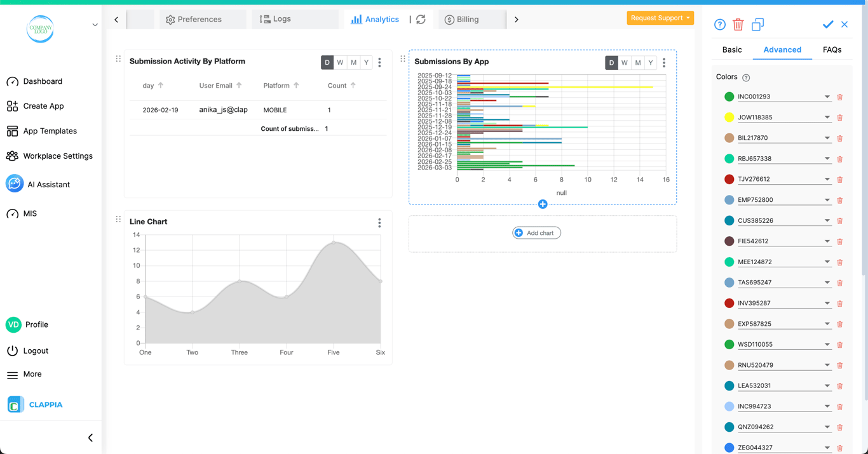868x454 pixels.
Task: Select W interval on Submissions By App
Action: coord(625,62)
